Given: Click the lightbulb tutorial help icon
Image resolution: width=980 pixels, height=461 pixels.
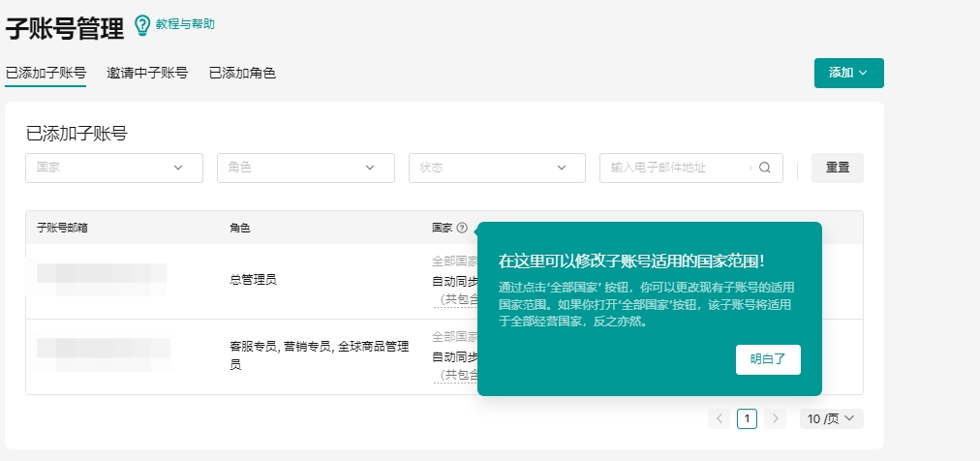Looking at the screenshot, I should coord(142,25).
